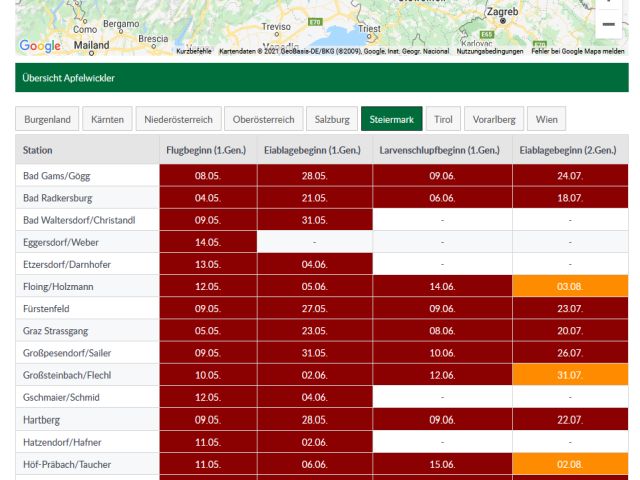640x480 pixels.
Task: Select the active Steiermark tab
Action: [x=392, y=119]
